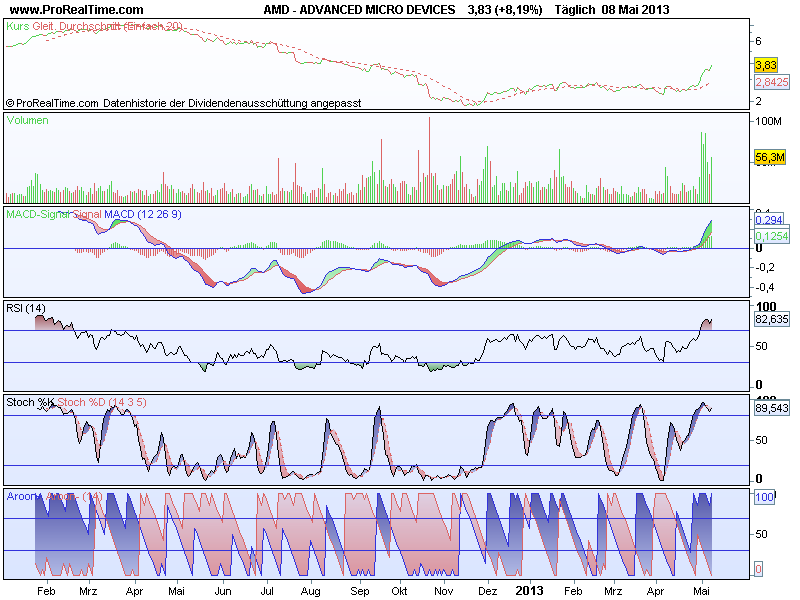The height and width of the screenshot is (600, 800).
Task: Click the Jun month label on time axis
Action: tap(222, 591)
